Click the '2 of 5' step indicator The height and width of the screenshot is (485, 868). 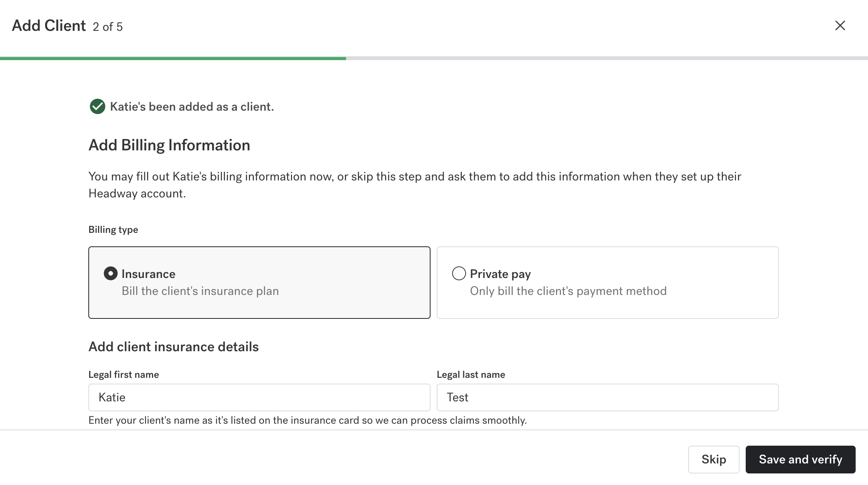108,27
